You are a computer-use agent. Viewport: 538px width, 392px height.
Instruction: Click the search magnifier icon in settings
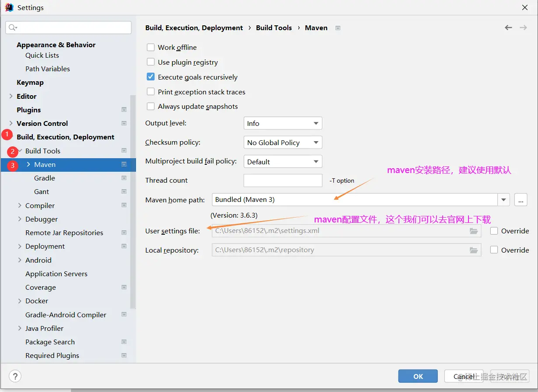12,28
